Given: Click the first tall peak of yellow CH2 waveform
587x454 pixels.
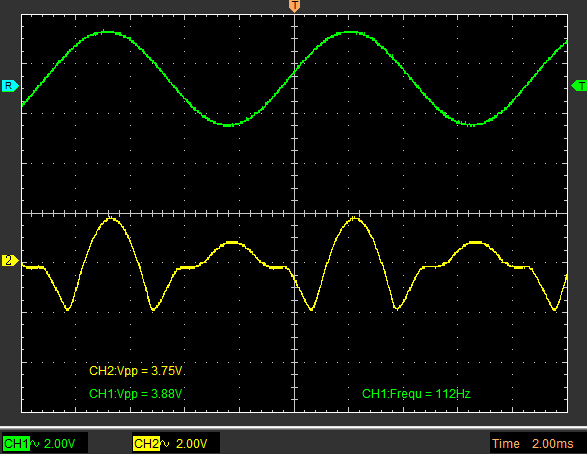Looking at the screenshot, I should point(110,218).
